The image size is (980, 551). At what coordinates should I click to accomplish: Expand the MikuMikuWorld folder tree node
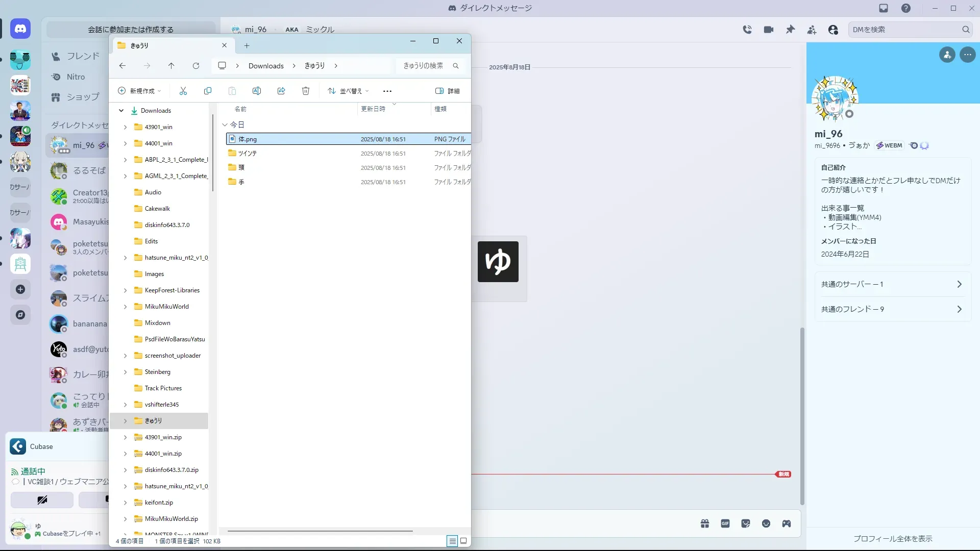(125, 307)
